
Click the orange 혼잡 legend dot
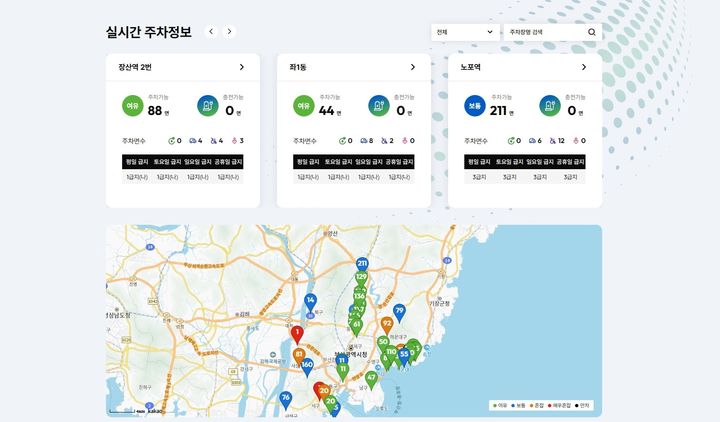coord(531,405)
